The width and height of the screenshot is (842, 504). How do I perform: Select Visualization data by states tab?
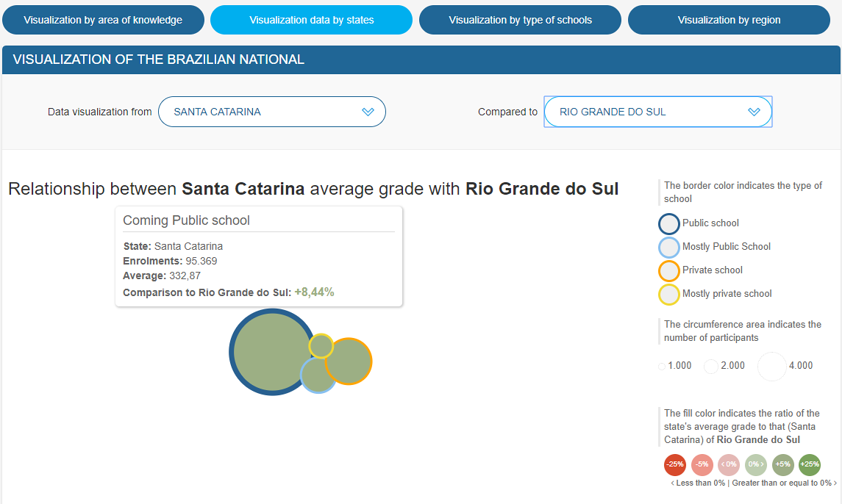[x=311, y=20]
